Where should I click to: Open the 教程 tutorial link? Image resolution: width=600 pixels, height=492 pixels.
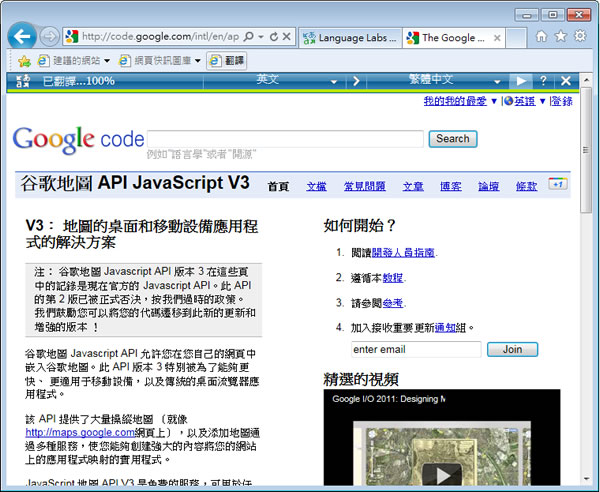393,278
